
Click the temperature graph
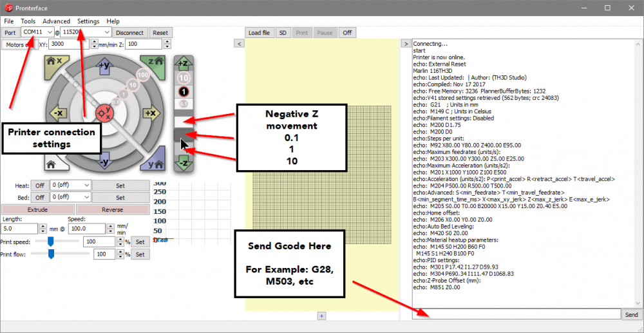(192, 212)
